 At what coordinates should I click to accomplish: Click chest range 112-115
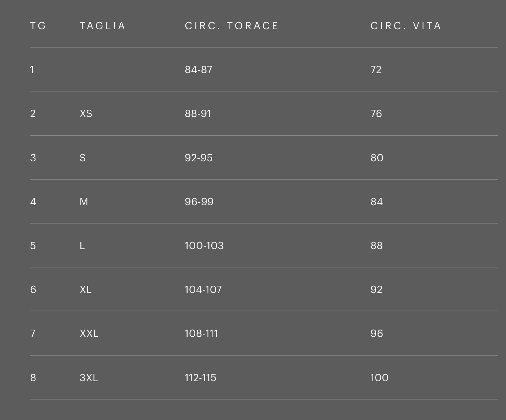(200, 378)
